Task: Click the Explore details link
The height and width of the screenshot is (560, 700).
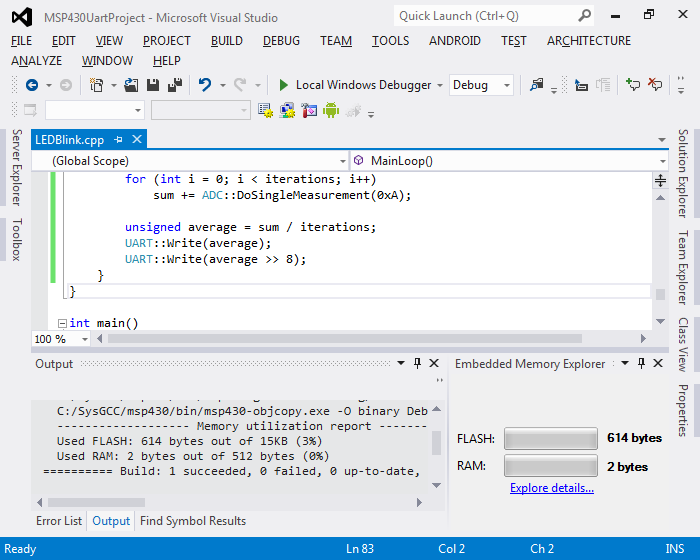Action: 551,488
